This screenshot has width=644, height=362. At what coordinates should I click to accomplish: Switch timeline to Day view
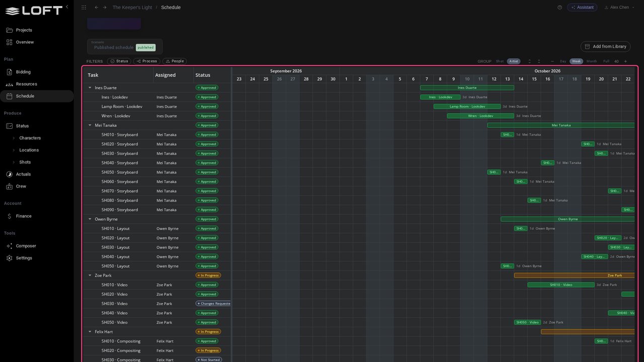tap(563, 61)
